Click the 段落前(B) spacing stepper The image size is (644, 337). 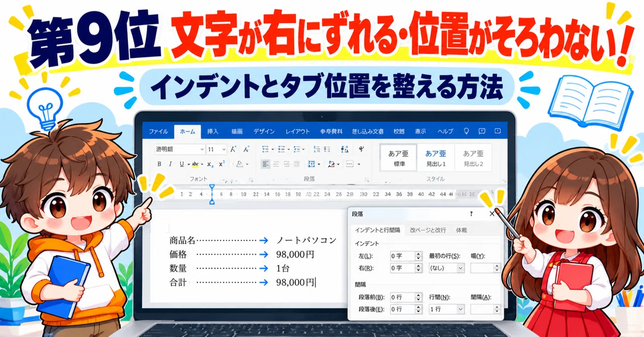418,297
